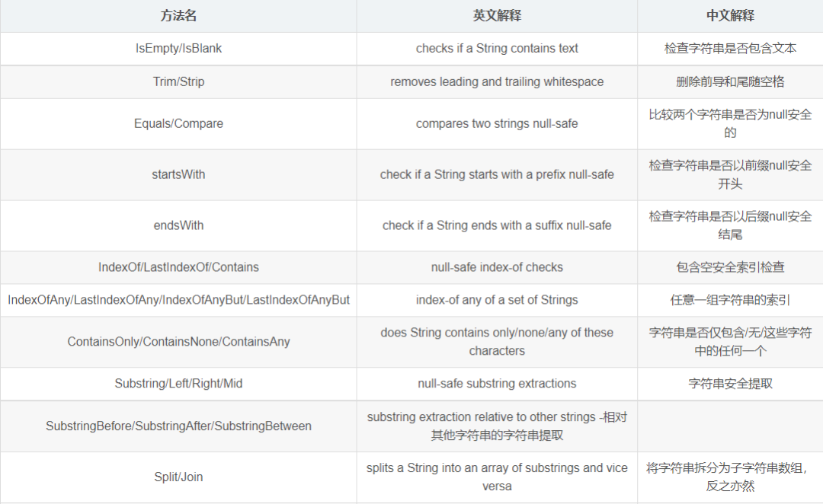Click 'removes leading and trailing whitespace' description
823x504 pixels.
pyautogui.click(x=497, y=81)
